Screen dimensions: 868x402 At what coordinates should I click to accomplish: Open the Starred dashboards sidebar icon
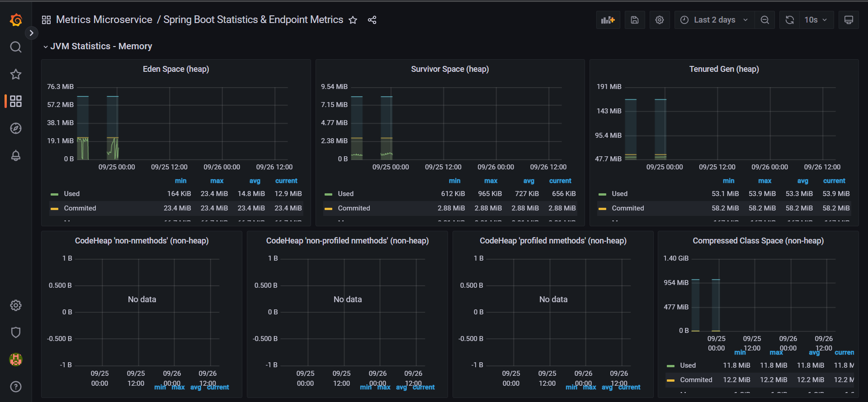16,74
